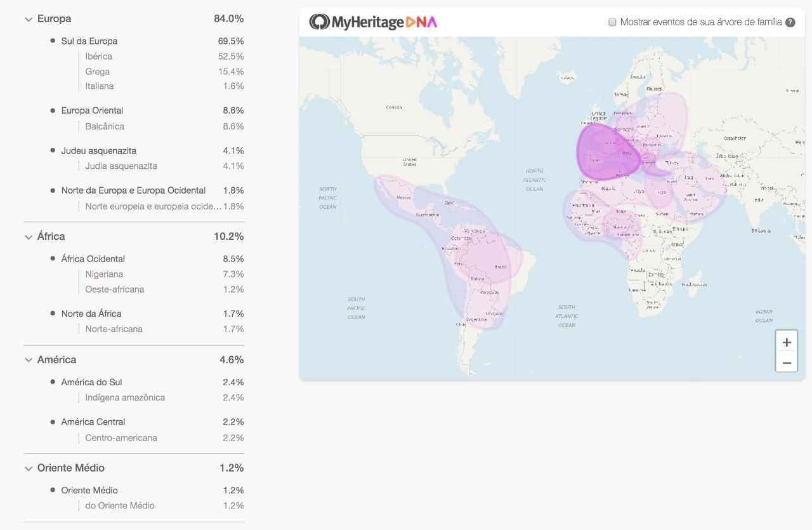The height and width of the screenshot is (530, 812).
Task: Zoom out on the map
Action: pyautogui.click(x=787, y=363)
